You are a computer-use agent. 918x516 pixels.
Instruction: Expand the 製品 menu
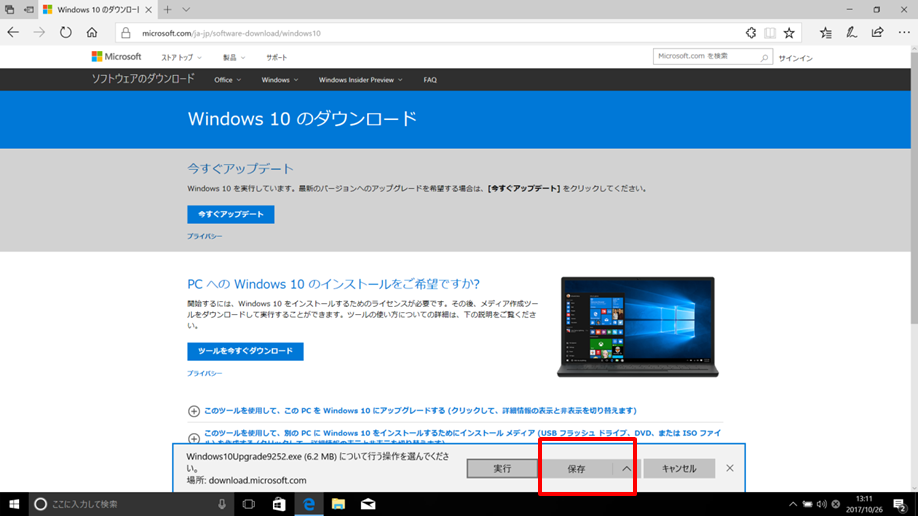pyautogui.click(x=234, y=57)
